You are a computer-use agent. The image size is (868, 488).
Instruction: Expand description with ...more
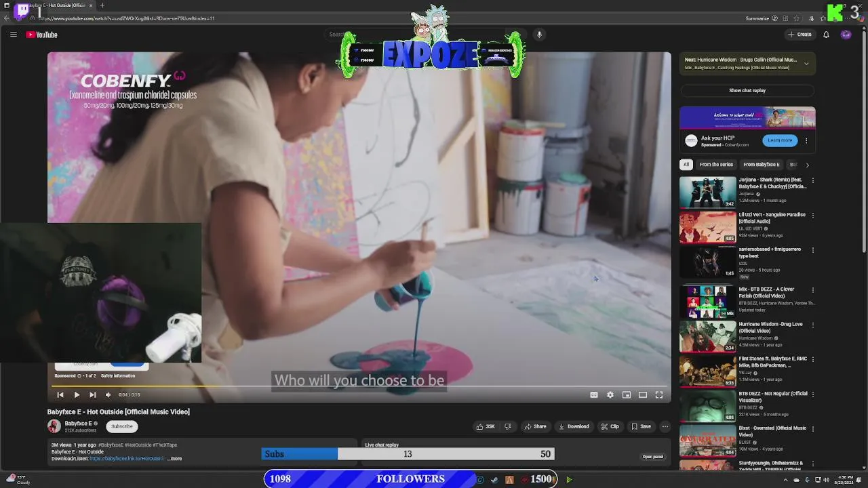[x=174, y=459]
